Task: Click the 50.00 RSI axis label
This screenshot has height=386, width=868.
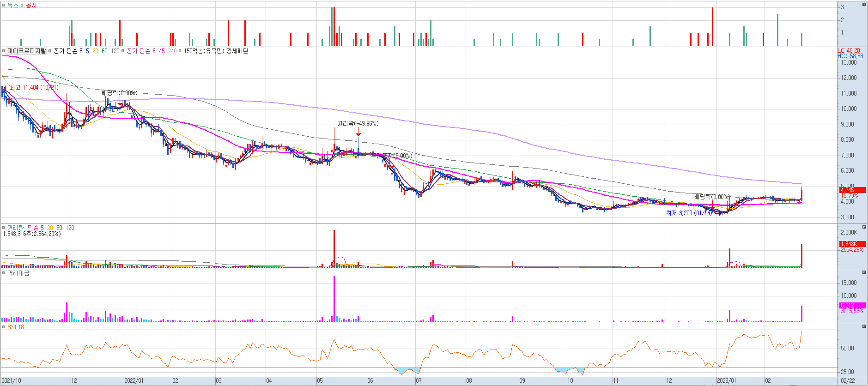Action: point(847,348)
